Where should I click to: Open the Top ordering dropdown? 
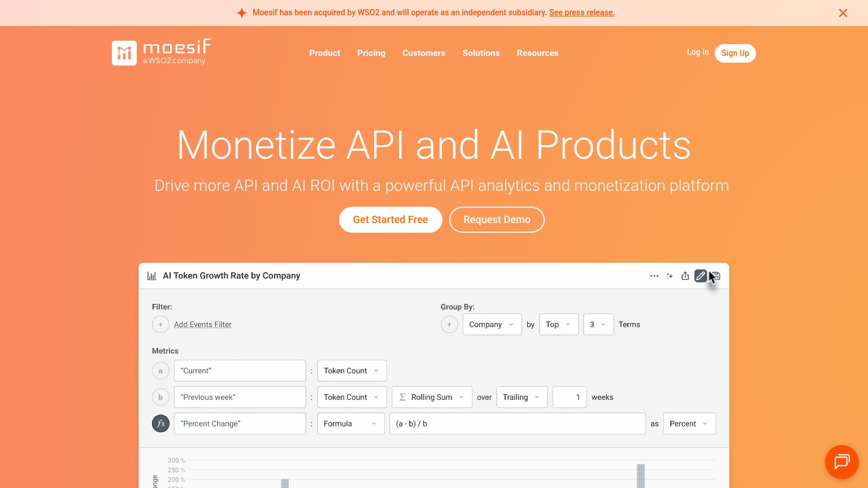pyautogui.click(x=559, y=324)
